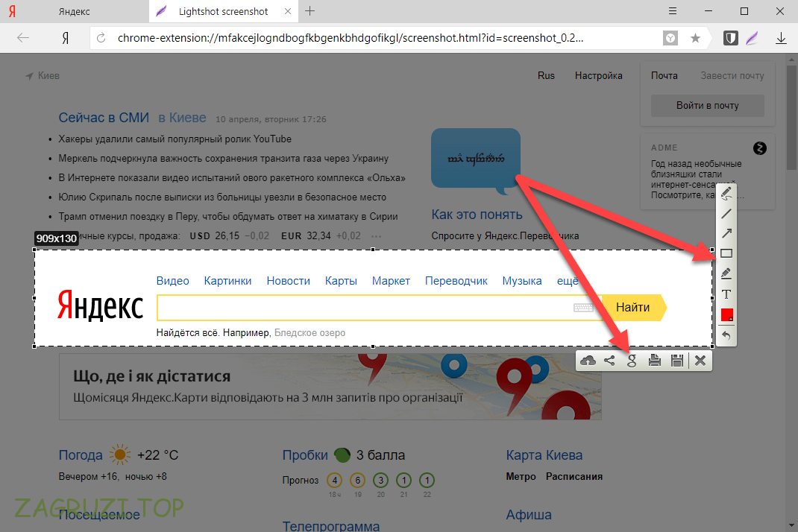The image size is (798, 532).
Task: Try the example query Бледское озеро
Action: 310,332
